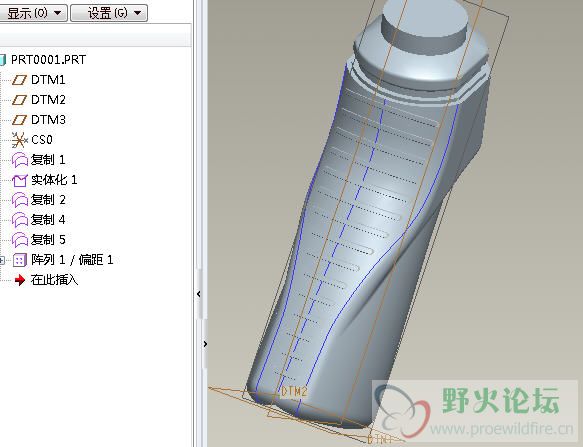The height and width of the screenshot is (447, 583).
Task: Click the PRT0001.PRT part icon
Action: (3, 60)
